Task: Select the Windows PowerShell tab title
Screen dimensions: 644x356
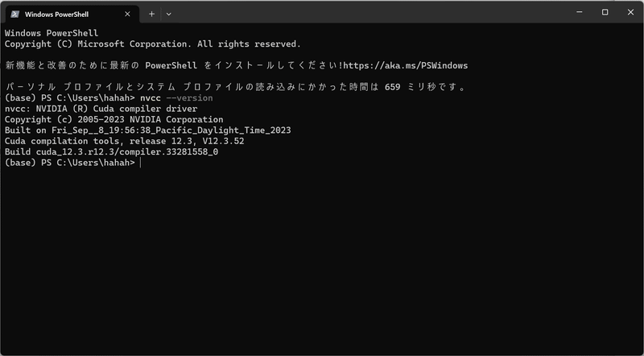Action: click(x=56, y=14)
